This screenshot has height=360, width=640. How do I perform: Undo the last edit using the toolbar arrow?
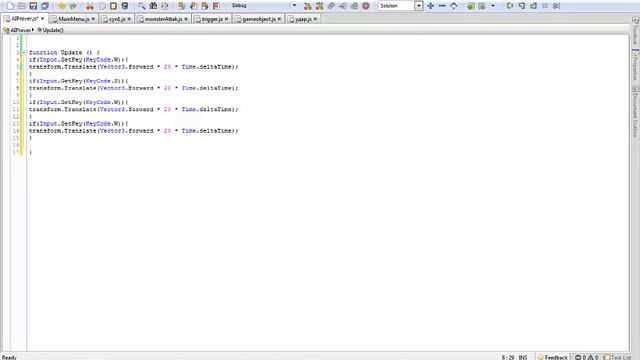click(x=62, y=6)
